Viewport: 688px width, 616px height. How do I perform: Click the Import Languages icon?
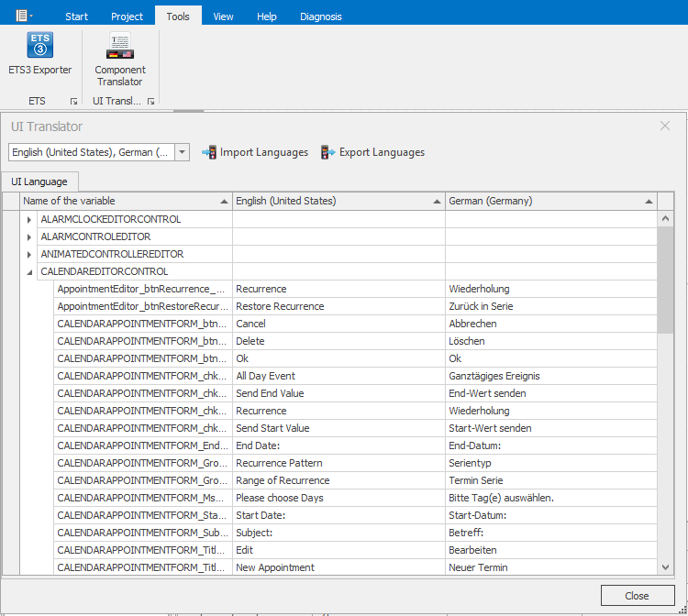tap(209, 152)
